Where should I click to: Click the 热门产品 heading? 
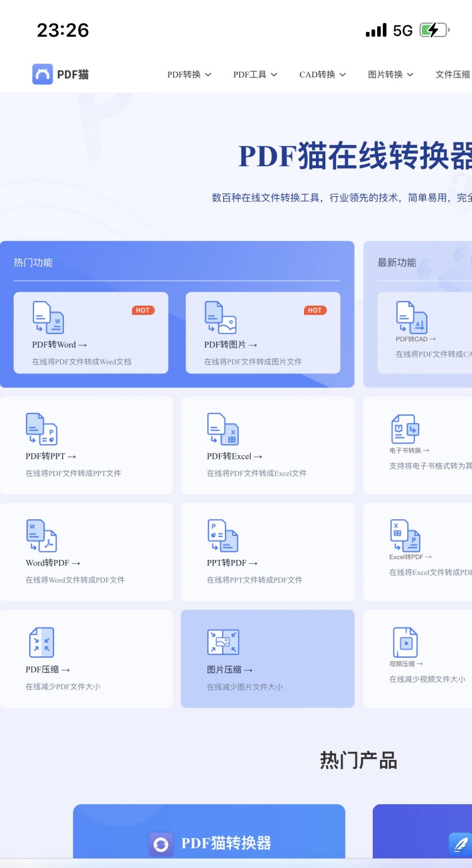358,760
